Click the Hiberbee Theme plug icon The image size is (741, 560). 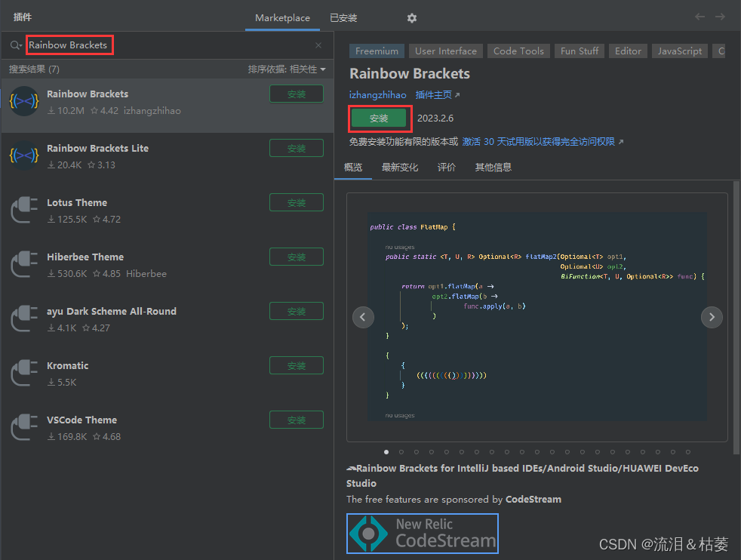coord(24,264)
